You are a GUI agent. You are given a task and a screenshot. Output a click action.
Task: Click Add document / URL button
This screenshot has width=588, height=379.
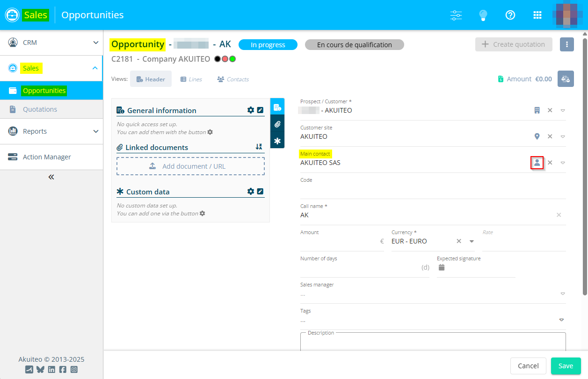(x=190, y=166)
